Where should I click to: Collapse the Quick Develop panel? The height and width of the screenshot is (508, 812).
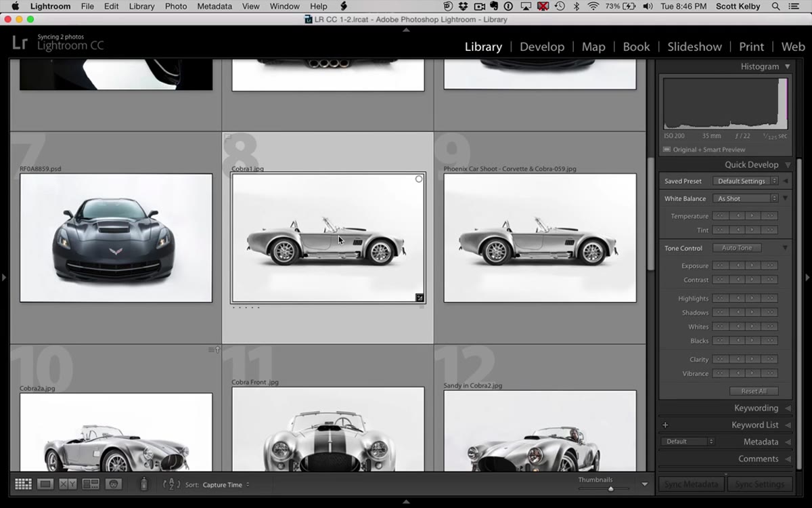(x=787, y=165)
